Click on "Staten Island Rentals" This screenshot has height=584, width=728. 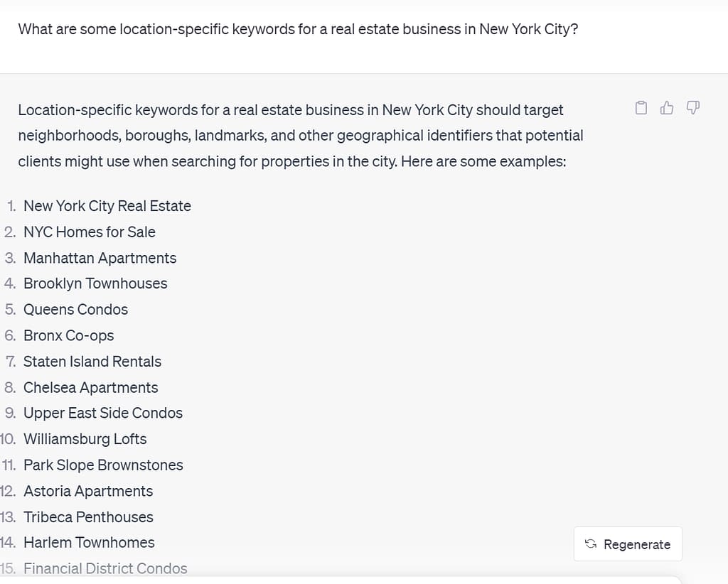click(x=92, y=362)
